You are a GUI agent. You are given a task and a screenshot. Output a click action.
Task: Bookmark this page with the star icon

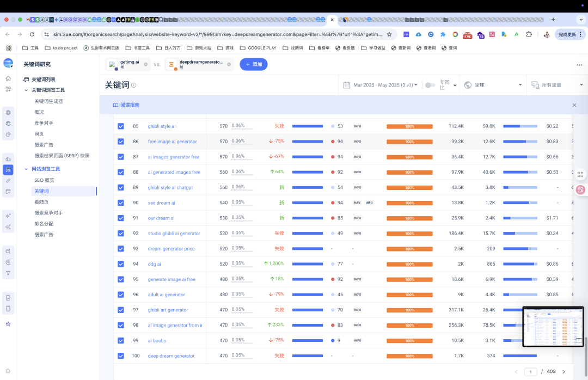click(389, 34)
